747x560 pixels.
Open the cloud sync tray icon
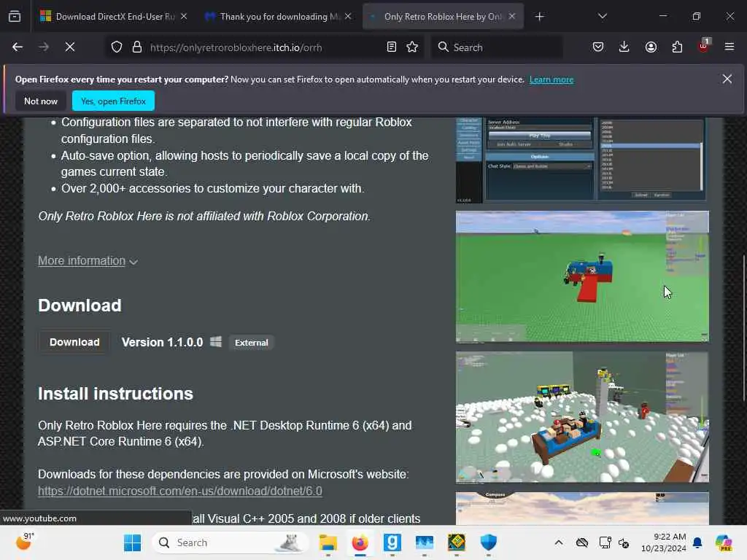582,542
